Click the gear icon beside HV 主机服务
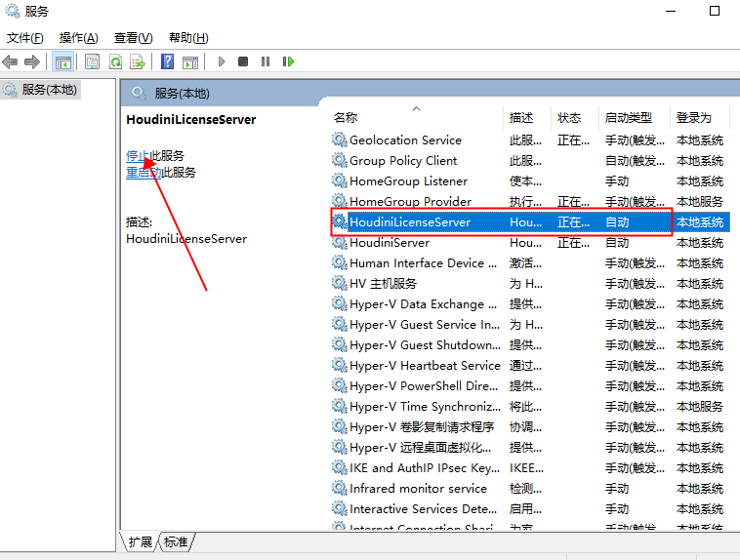This screenshot has width=740, height=560. pos(340,283)
